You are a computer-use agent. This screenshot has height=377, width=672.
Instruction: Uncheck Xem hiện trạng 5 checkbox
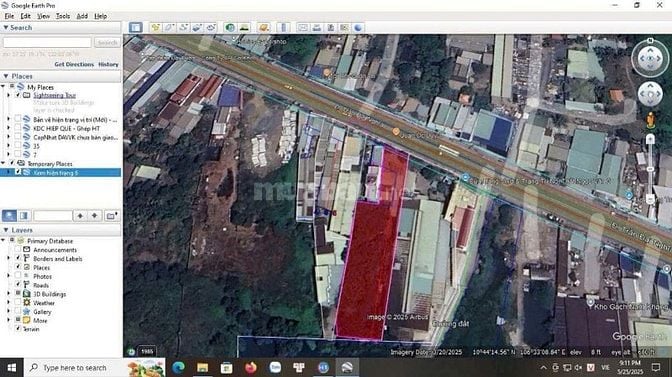point(18,172)
